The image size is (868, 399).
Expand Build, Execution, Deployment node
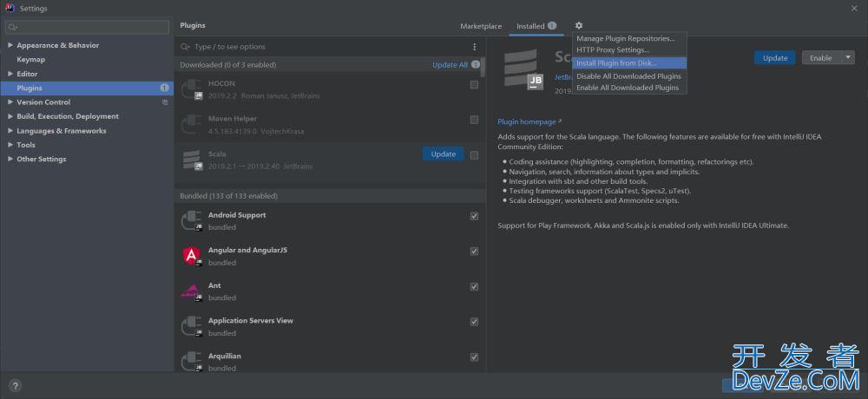10,116
